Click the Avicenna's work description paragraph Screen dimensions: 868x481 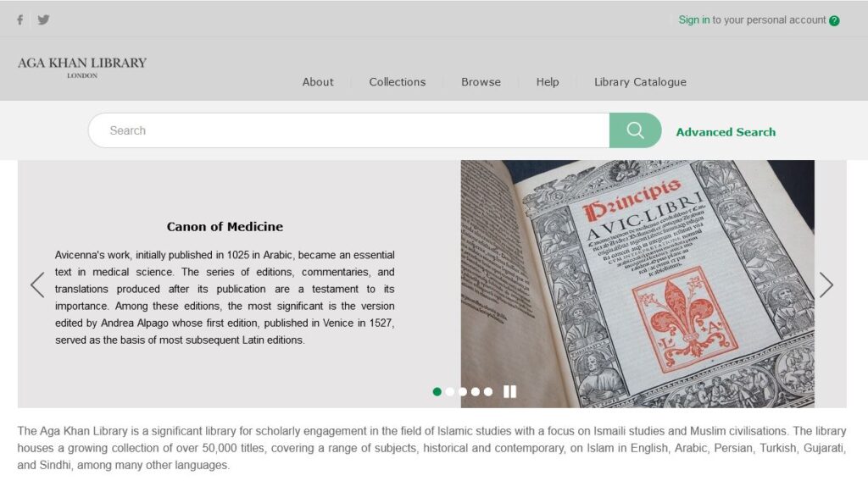(x=225, y=297)
